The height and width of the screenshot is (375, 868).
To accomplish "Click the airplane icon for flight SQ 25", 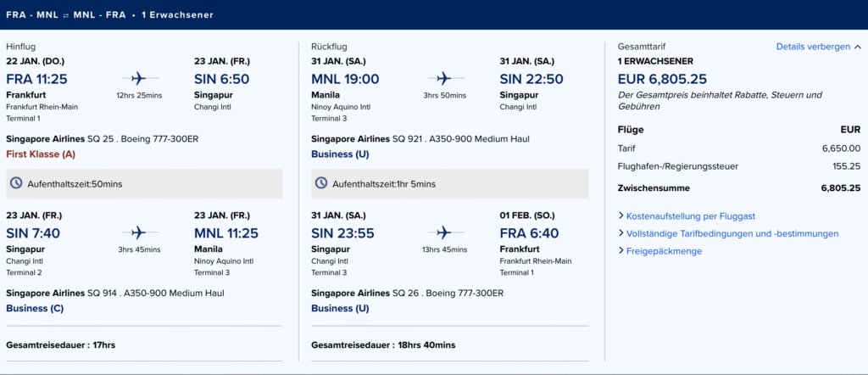I will pos(139,79).
